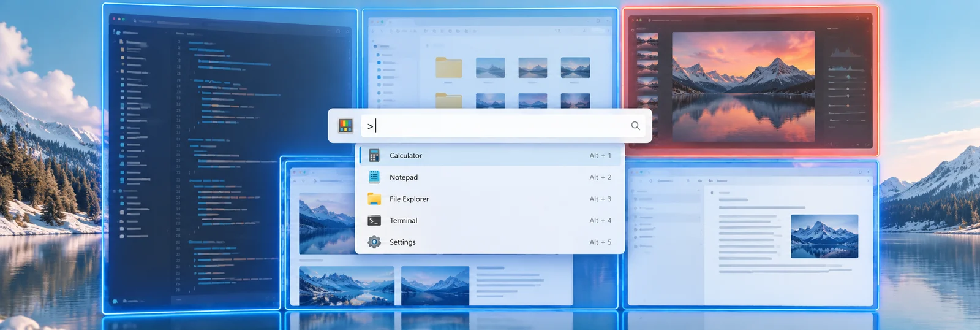This screenshot has width=980, height=330.
Task: Open the Settings gear icon in results
Action: pos(374,242)
